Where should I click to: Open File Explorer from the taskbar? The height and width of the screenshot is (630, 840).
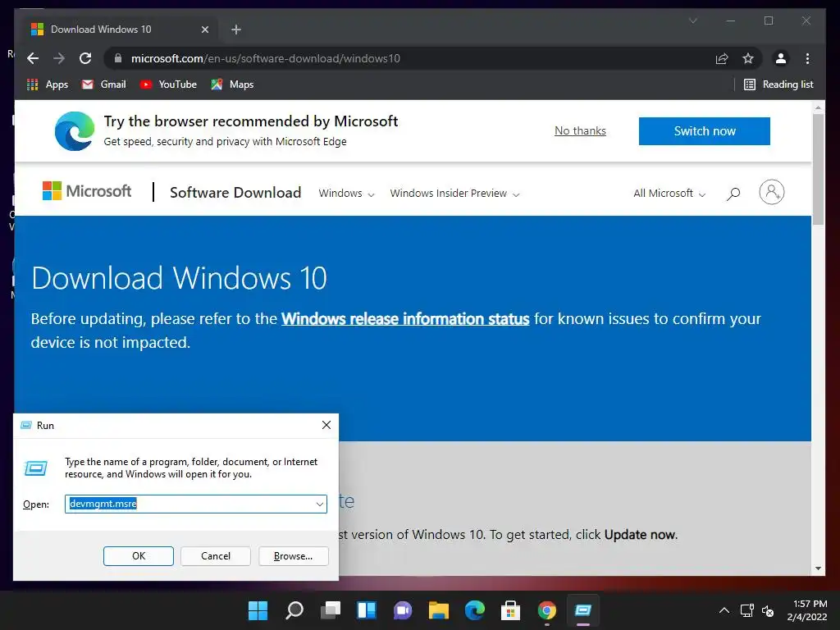[x=438, y=610]
